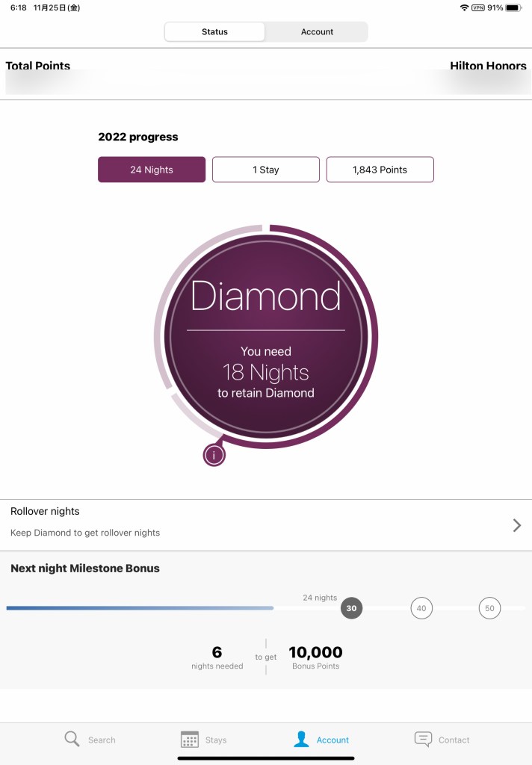Image resolution: width=532 pixels, height=765 pixels.
Task: Tap the Account person icon
Action: pos(301,739)
